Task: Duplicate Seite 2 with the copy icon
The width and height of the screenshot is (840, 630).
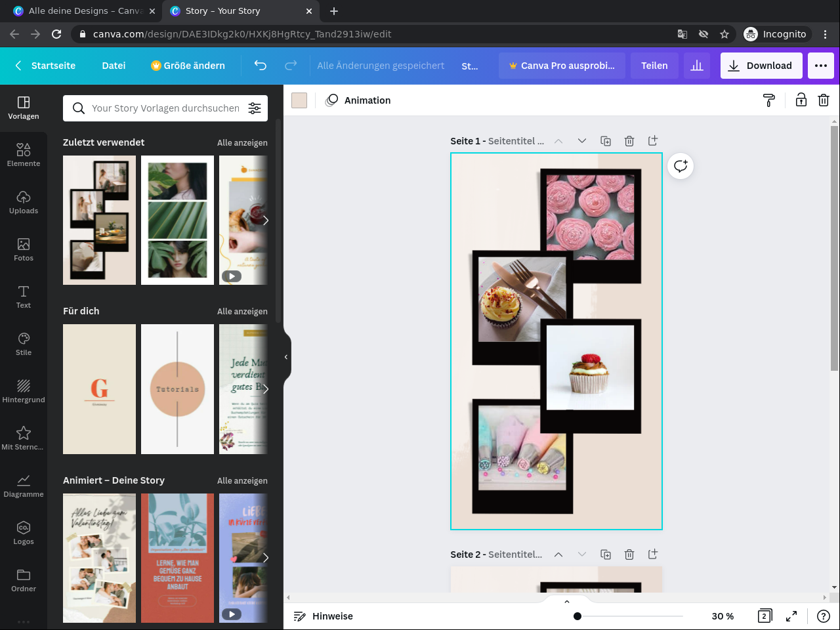Action: 606,555
